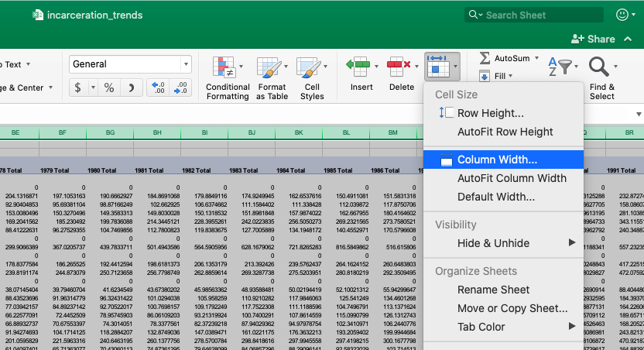This screenshot has width=644, height=350.
Task: Select Rename Sheet
Action: pos(503,290)
